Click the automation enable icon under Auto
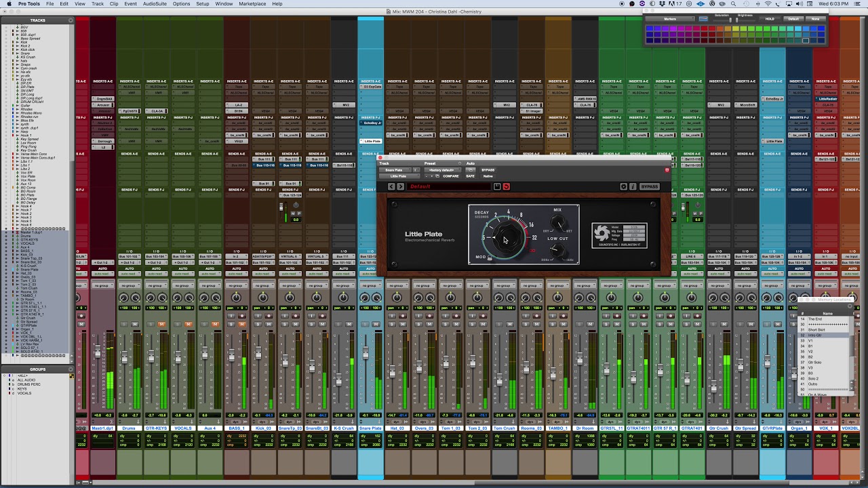Viewport: 868px width, 488px height. click(471, 169)
